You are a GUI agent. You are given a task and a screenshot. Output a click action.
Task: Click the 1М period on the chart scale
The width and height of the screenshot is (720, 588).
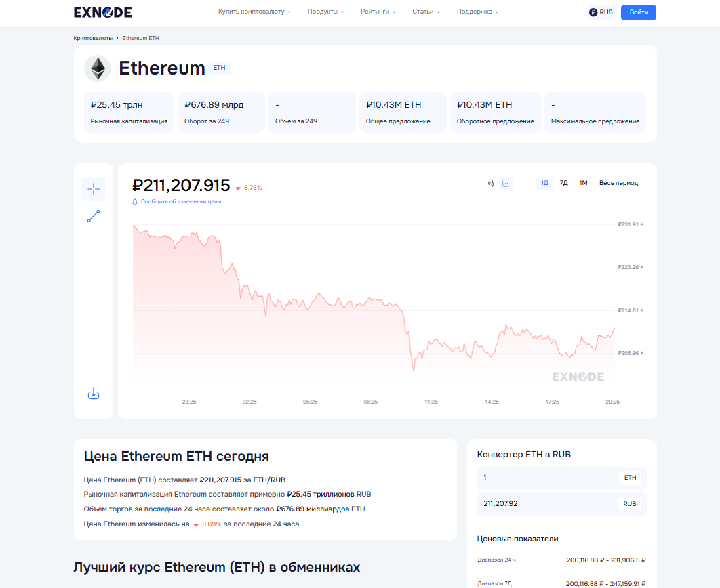tap(582, 183)
